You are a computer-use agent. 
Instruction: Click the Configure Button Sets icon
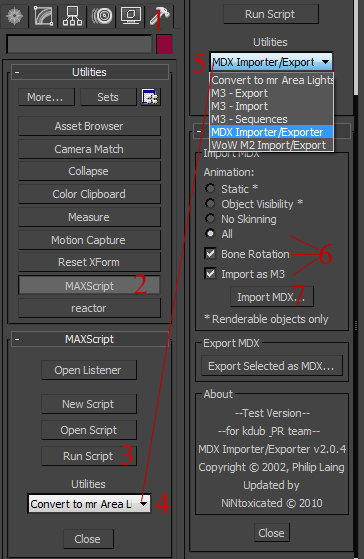coord(150,97)
